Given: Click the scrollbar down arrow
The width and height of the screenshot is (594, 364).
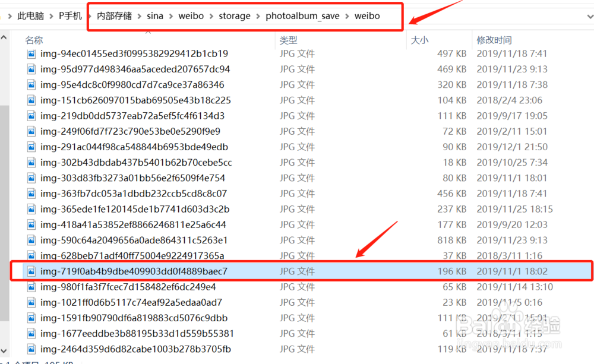Looking at the screenshot, I should (x=4, y=351).
